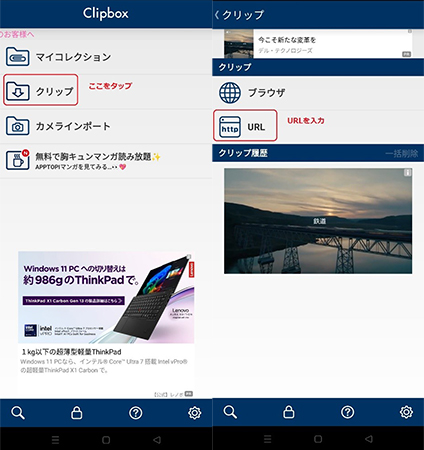424x450 pixels.
Task: Tap Android back button on left screen
Action: point(157,440)
